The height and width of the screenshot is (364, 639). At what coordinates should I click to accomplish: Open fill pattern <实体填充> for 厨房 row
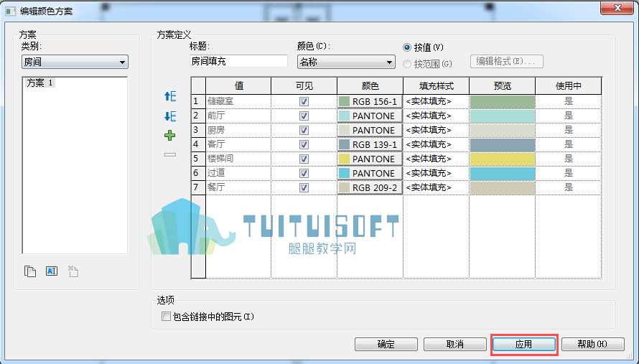click(x=436, y=130)
